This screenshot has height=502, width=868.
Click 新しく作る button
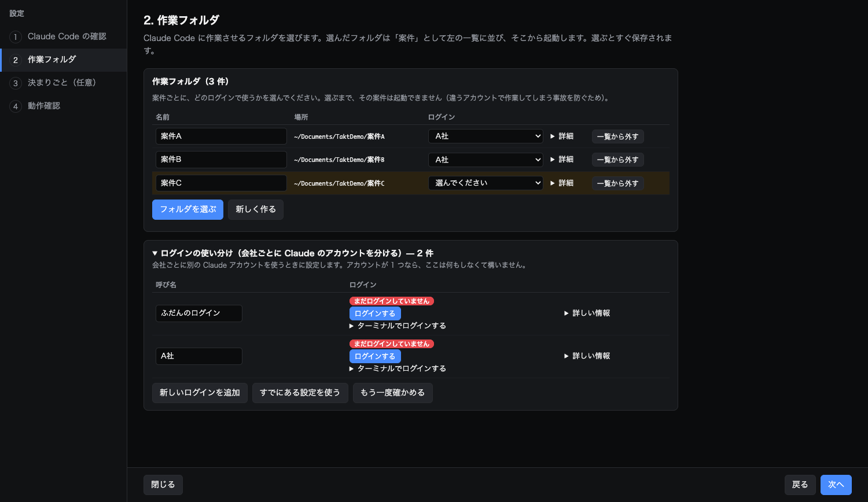[256, 209]
